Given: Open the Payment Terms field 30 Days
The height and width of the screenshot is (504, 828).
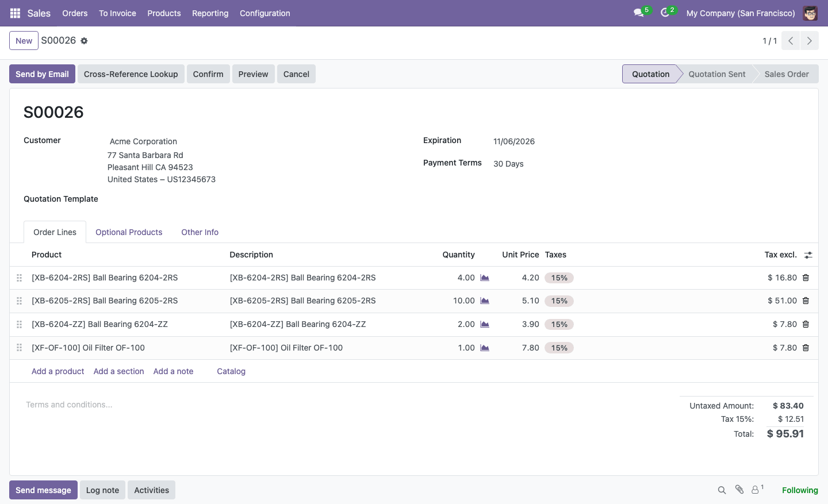Looking at the screenshot, I should click(508, 164).
